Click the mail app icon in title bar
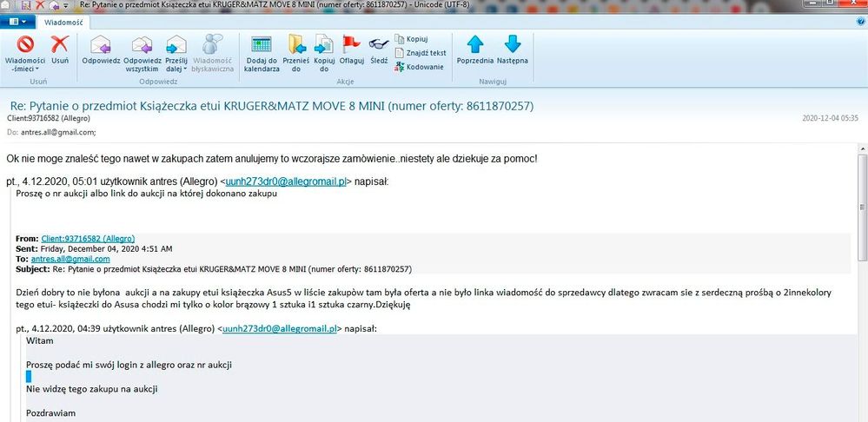Image resolution: width=868 pixels, height=422 pixels. (5, 5)
